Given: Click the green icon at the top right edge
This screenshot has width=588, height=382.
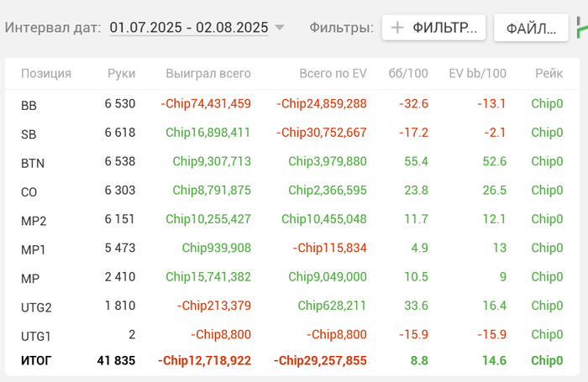Looking at the screenshot, I should 582,28.
